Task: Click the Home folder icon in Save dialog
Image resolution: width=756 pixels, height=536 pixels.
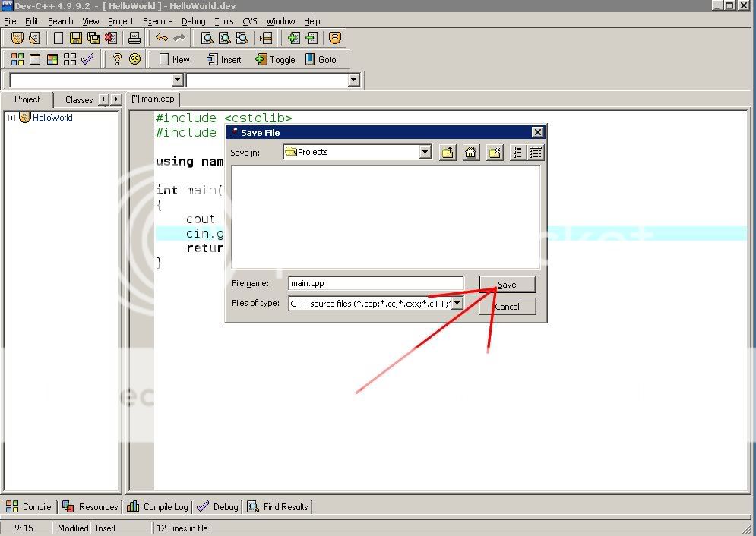Action: pyautogui.click(x=471, y=153)
